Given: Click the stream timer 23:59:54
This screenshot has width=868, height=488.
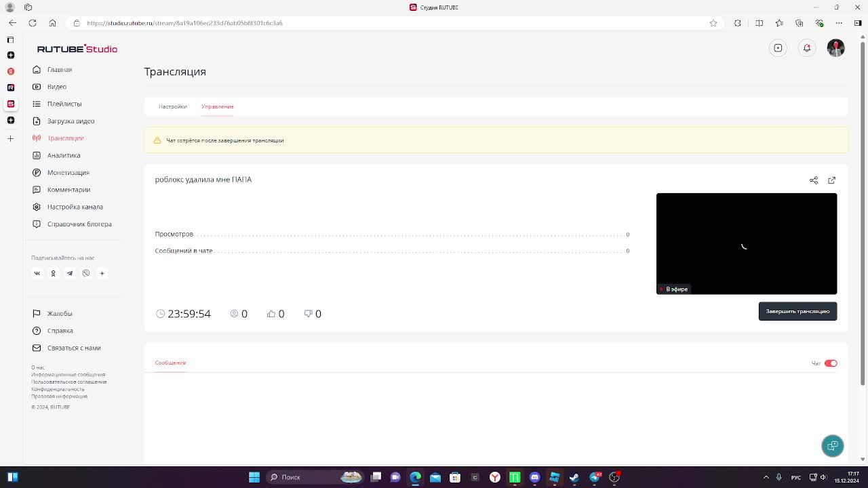Looking at the screenshot, I should coord(189,314).
